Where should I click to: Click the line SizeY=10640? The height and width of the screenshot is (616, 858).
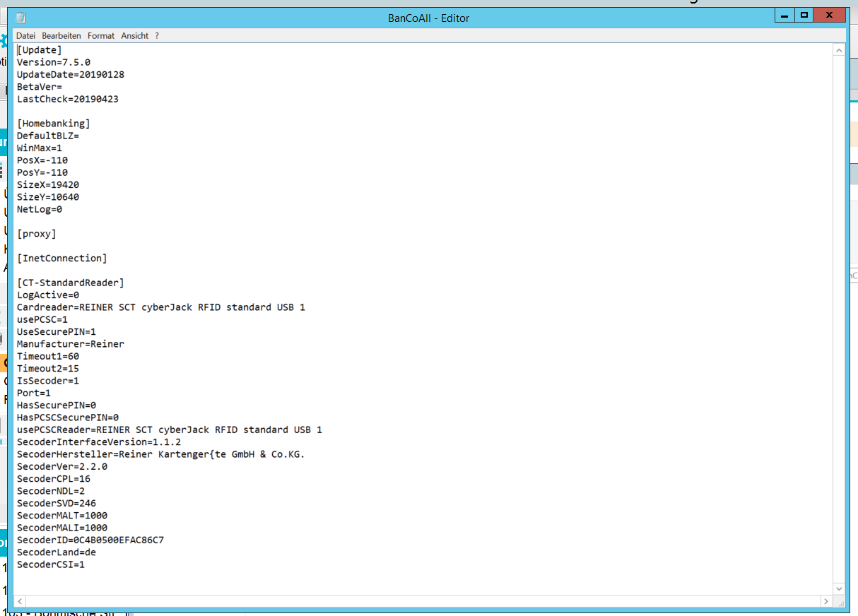click(48, 197)
